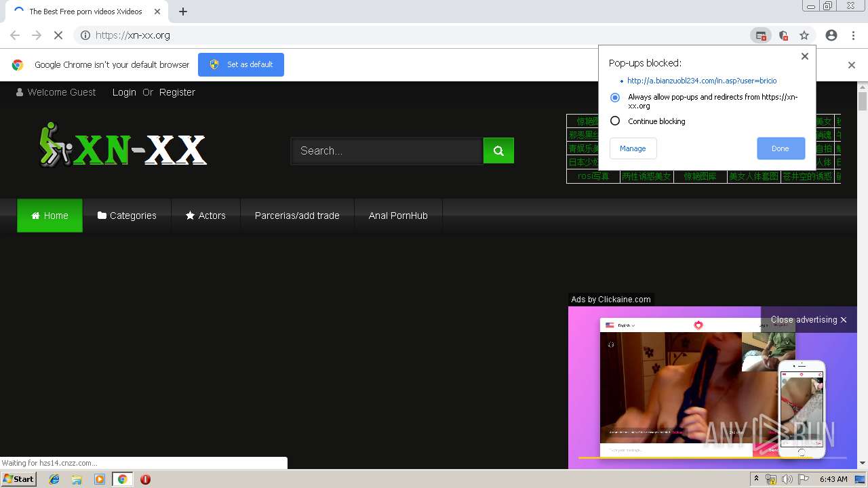Click the Register link
868x488 pixels.
coord(177,92)
